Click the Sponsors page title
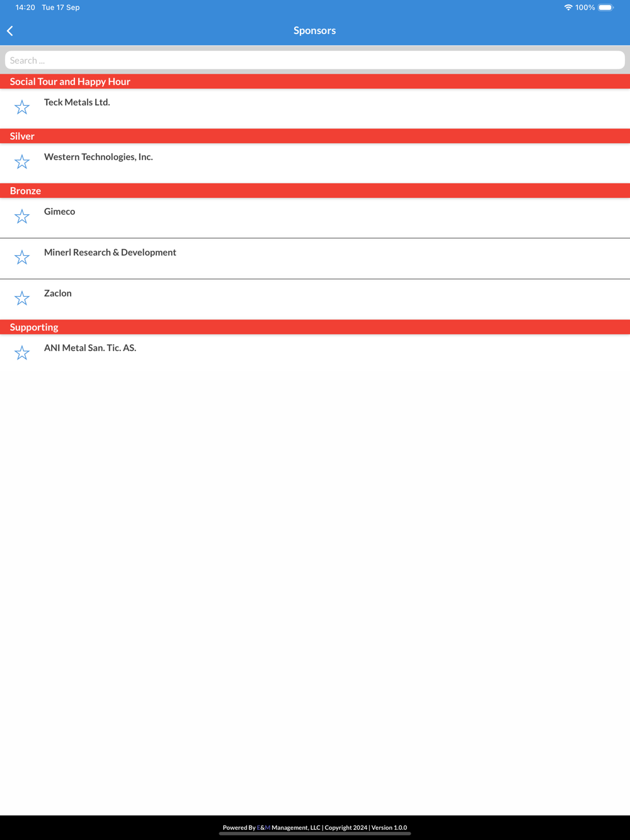The height and width of the screenshot is (840, 630). click(x=314, y=30)
